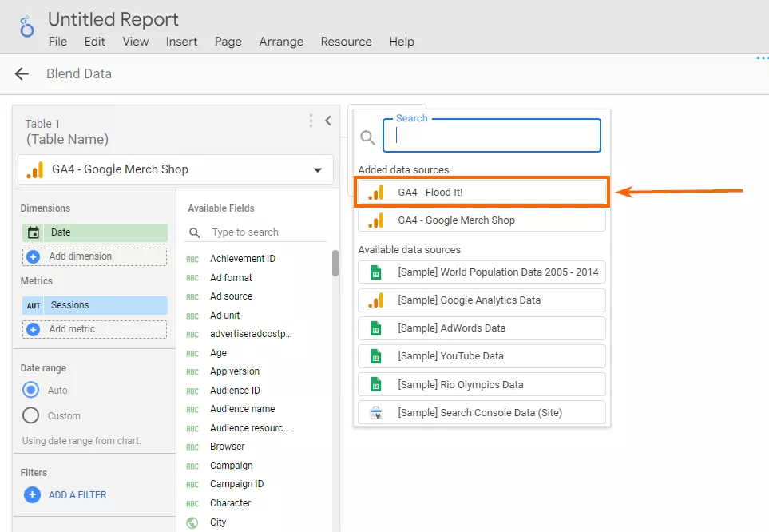Open the Insert menu

click(x=181, y=42)
